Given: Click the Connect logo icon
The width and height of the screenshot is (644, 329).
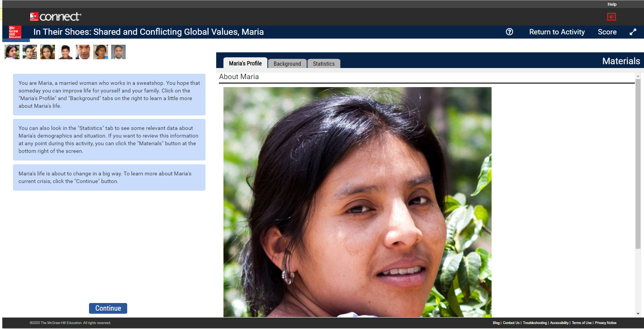Looking at the screenshot, I should [34, 16].
